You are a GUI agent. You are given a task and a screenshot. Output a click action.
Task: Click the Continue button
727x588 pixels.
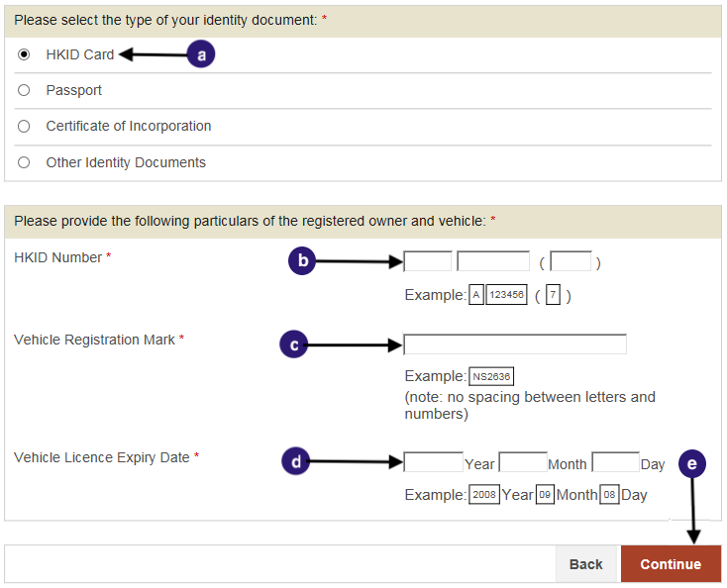671,564
